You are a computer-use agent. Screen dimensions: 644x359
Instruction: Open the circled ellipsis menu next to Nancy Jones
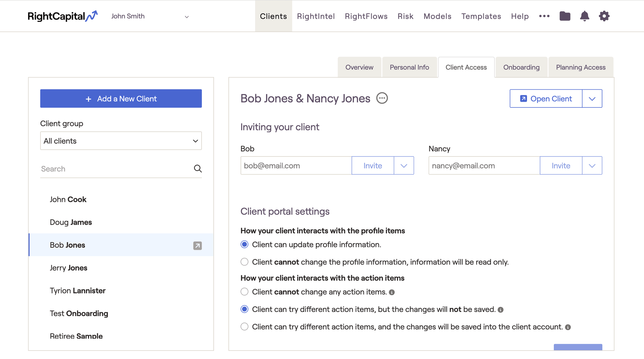click(x=382, y=98)
